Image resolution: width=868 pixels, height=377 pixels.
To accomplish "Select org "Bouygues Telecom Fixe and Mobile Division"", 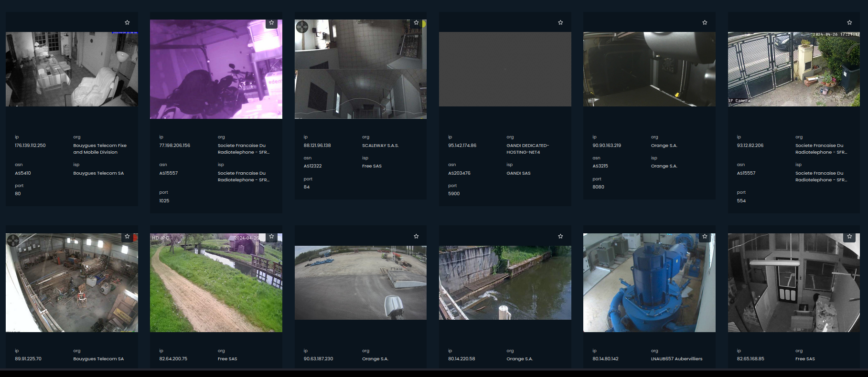I will coord(100,149).
